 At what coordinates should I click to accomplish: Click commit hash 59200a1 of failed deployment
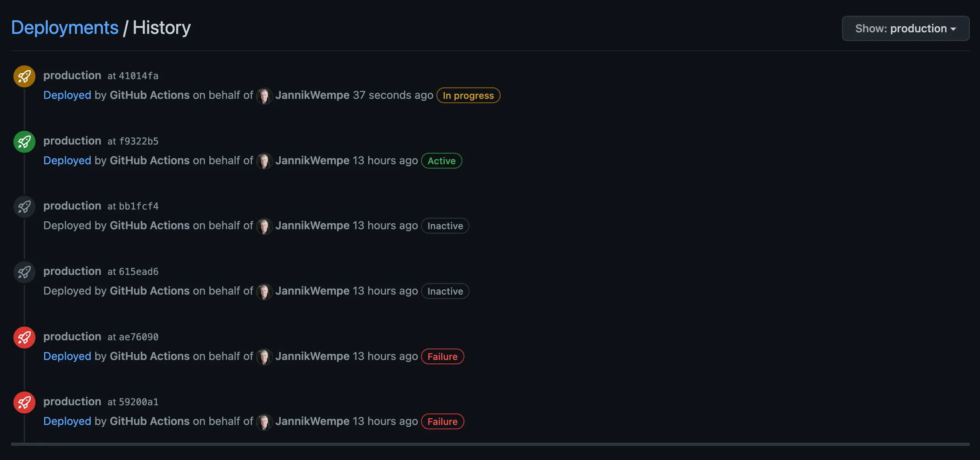click(138, 402)
